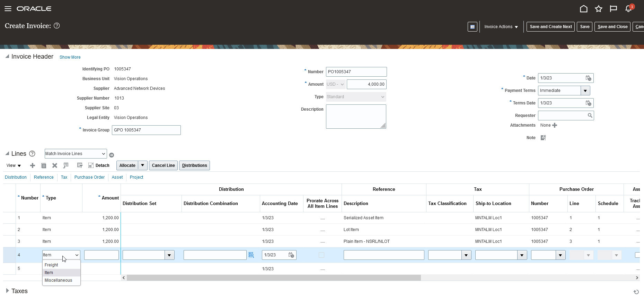Open the invoice Date calendar picker

pyautogui.click(x=588, y=78)
